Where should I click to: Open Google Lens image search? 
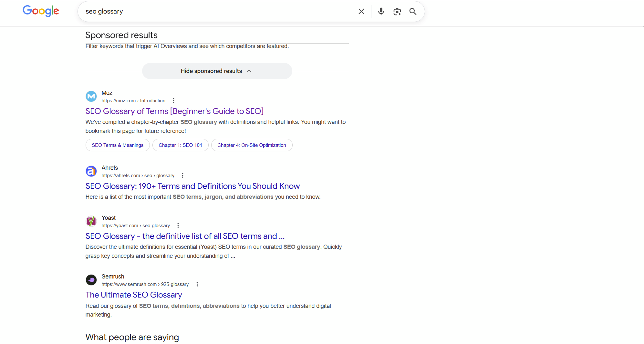pyautogui.click(x=397, y=11)
